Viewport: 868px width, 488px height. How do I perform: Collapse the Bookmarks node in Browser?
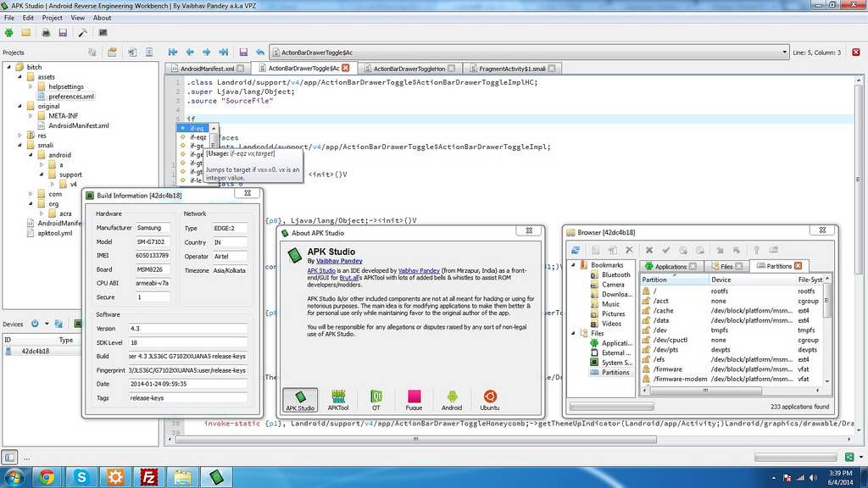[574, 265]
